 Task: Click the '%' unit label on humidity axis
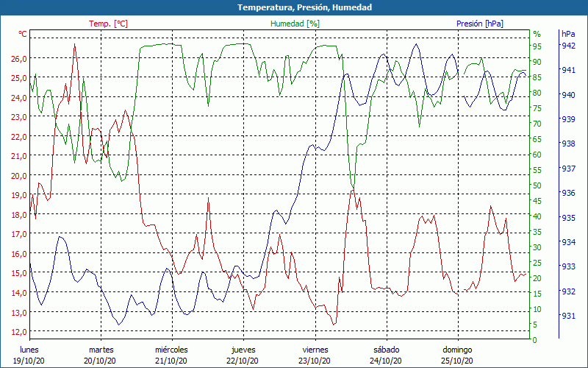tap(537, 34)
